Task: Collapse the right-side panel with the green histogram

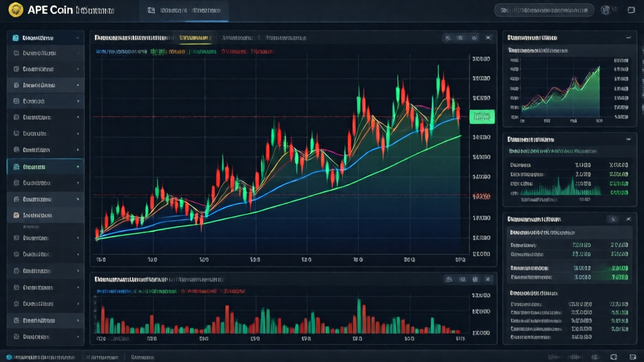Action: pyautogui.click(x=628, y=140)
